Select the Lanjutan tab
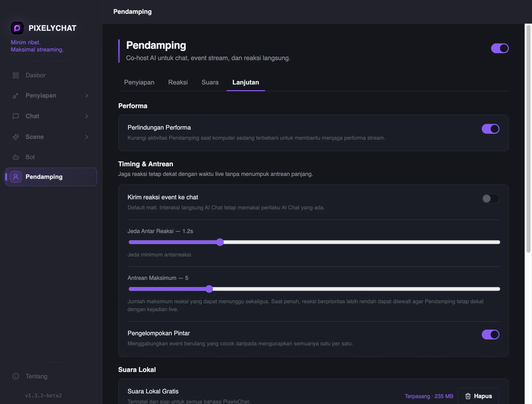The height and width of the screenshot is (404, 532). pos(246,82)
